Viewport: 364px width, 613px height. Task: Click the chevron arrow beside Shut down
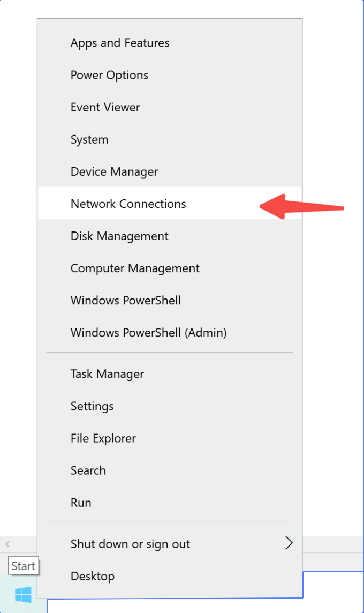click(x=289, y=543)
